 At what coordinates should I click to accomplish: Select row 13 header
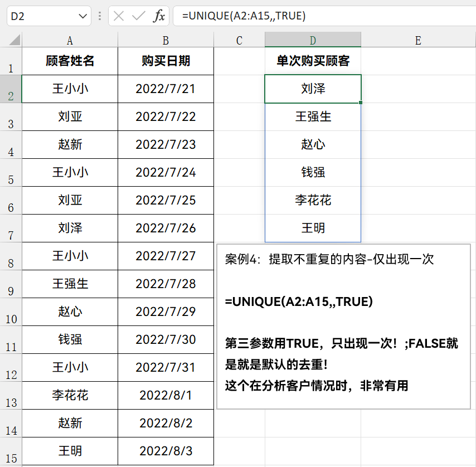coord(11,395)
